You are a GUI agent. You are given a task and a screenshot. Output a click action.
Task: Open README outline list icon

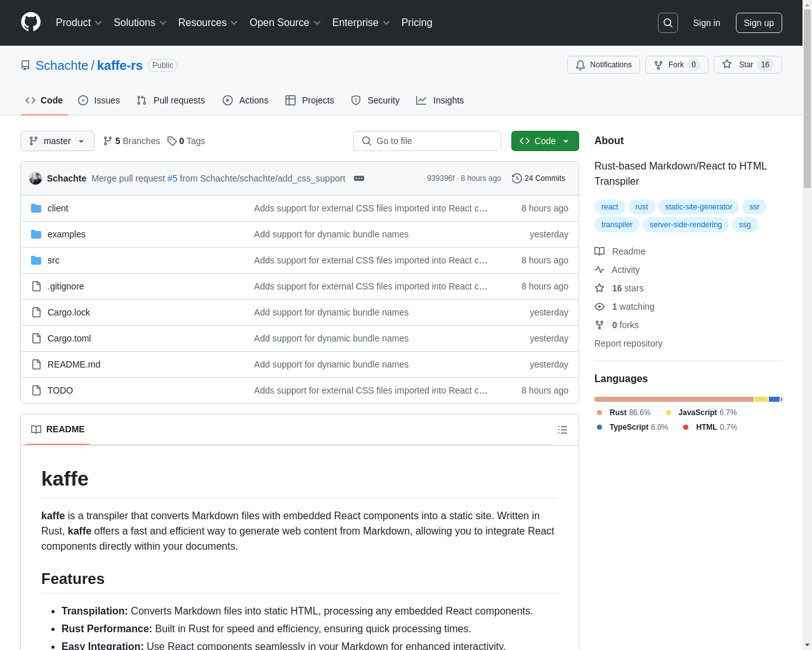pos(562,430)
